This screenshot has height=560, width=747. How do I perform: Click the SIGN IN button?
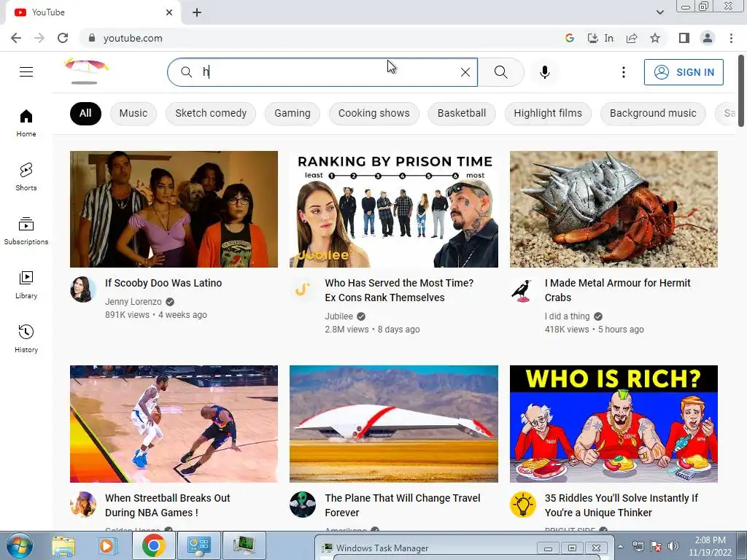point(684,72)
